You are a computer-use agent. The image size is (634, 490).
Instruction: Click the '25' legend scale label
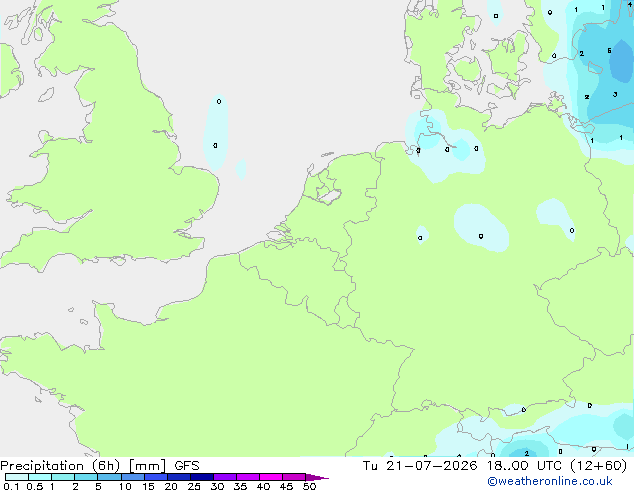click(194, 486)
